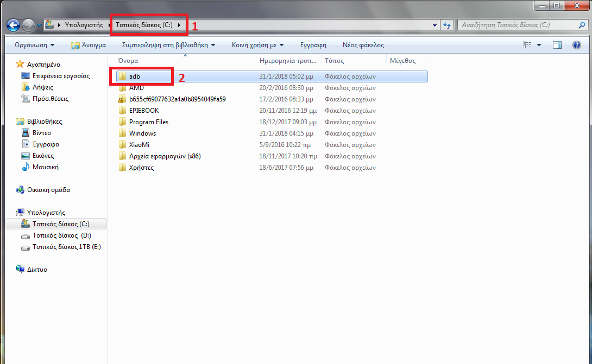Click Εγγραφή in the toolbar
Viewport: 592px width, 364px height.
pyautogui.click(x=313, y=45)
